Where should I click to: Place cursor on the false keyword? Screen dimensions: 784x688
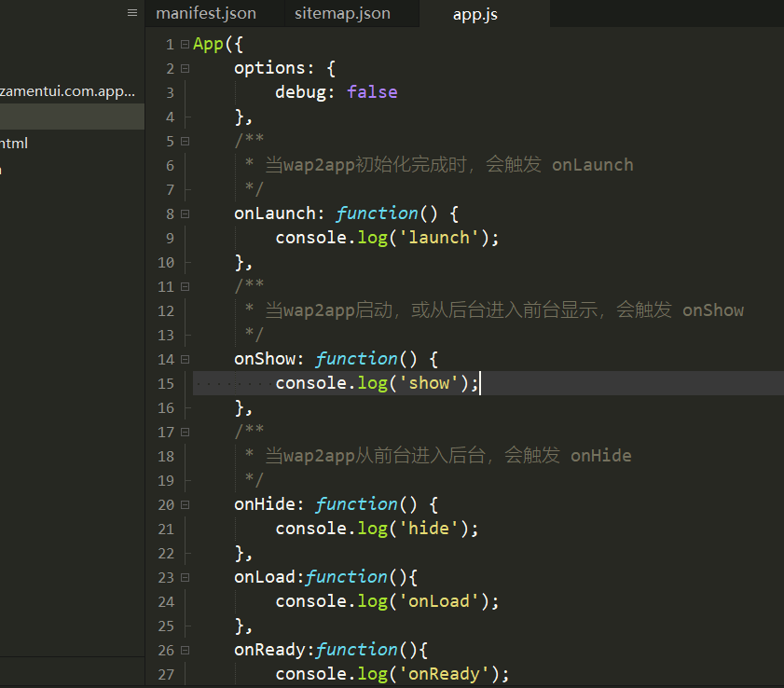[372, 92]
